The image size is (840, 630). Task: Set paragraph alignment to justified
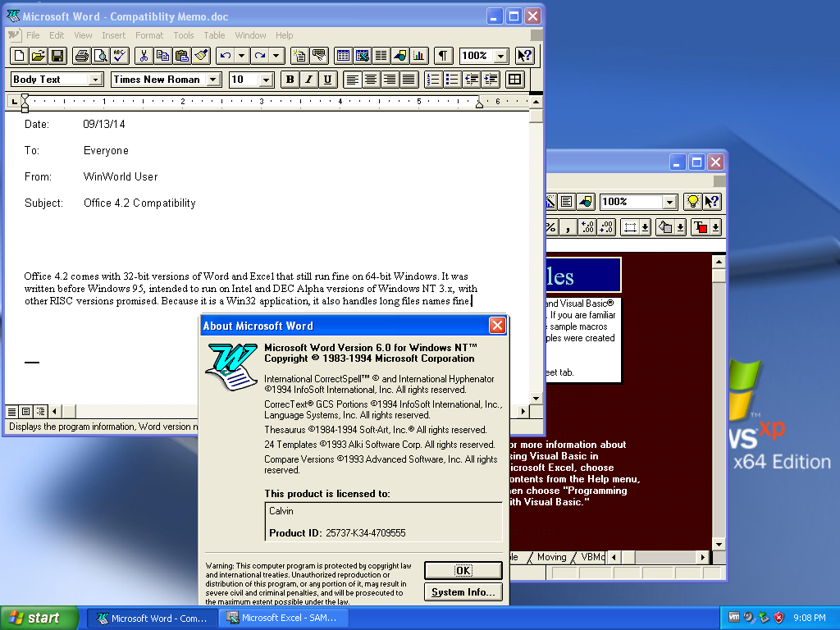409,80
